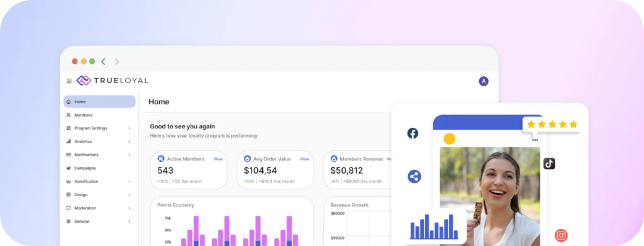Click the +$10,4 this month text

point(277,181)
